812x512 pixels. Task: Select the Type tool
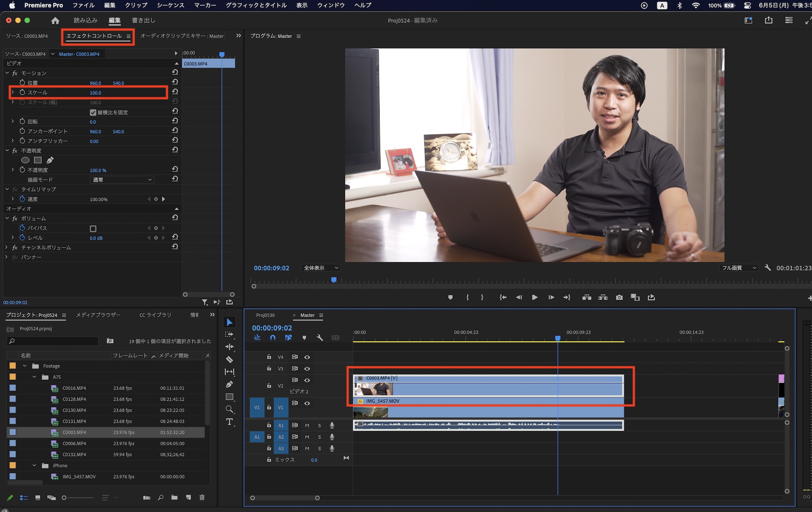(229, 422)
